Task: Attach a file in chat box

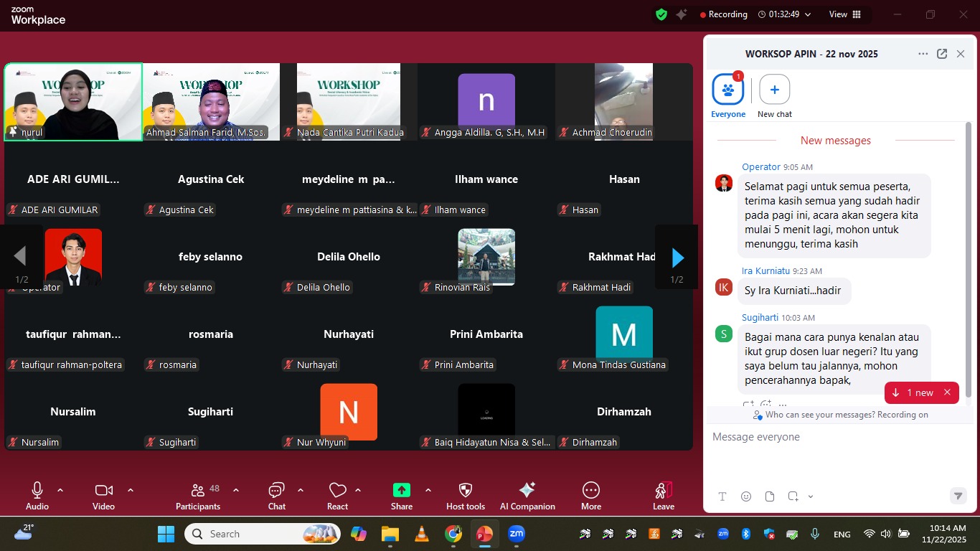Action: [x=770, y=496]
